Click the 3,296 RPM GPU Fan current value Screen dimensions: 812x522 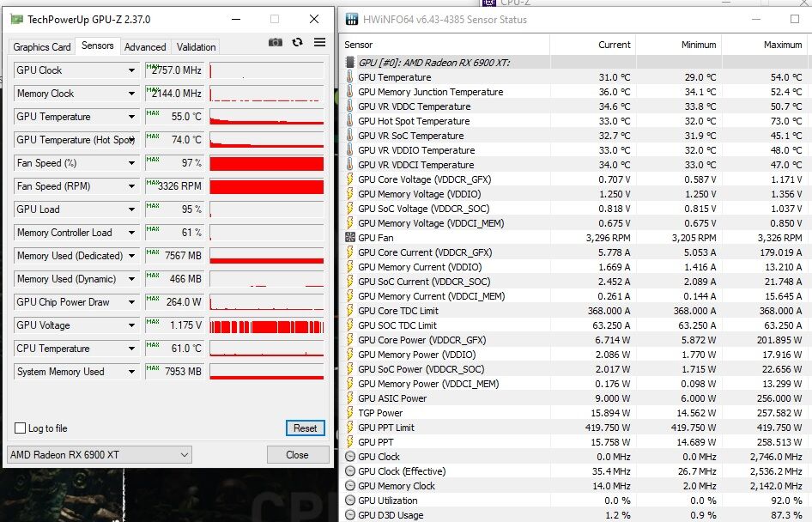point(608,238)
